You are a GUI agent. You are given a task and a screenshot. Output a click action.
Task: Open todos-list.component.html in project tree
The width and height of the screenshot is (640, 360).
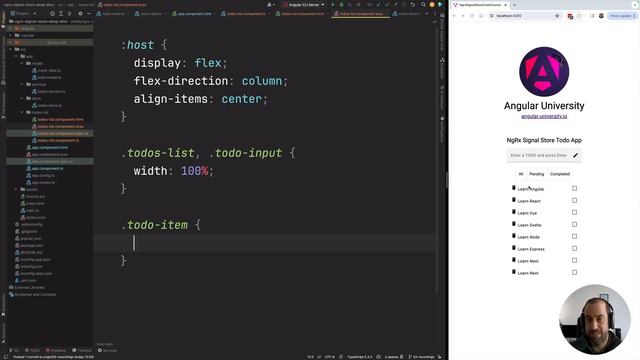pyautogui.click(x=60, y=119)
